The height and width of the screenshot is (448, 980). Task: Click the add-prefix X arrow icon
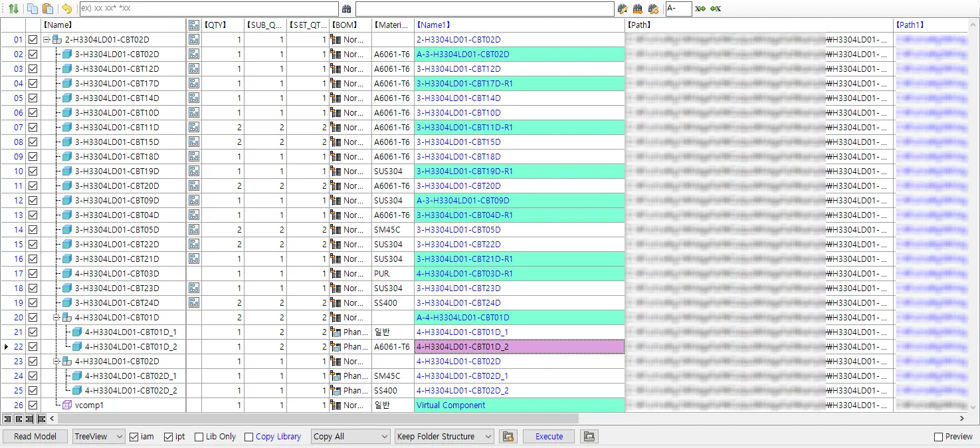click(700, 9)
